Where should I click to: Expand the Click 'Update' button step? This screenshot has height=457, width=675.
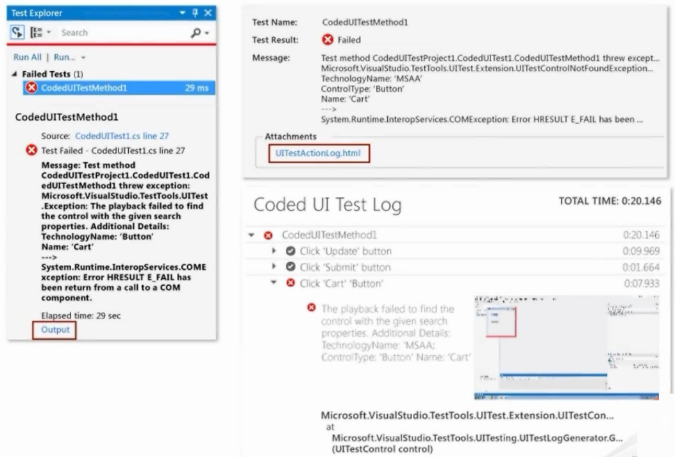pos(273,251)
